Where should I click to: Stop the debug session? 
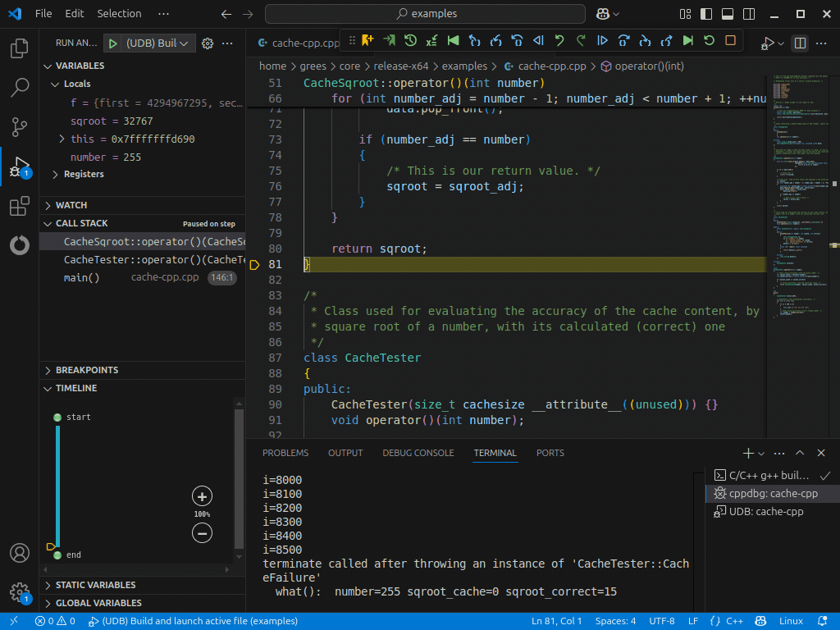(x=730, y=41)
